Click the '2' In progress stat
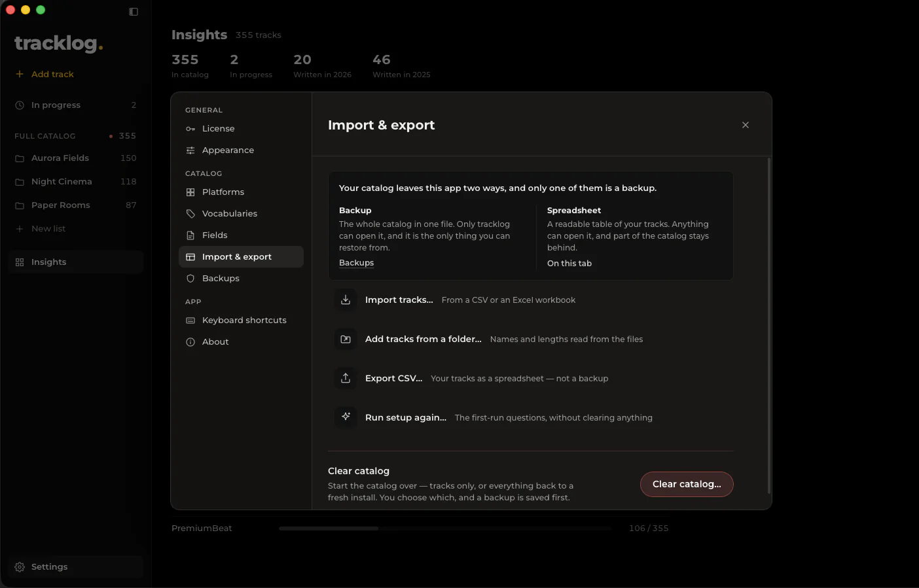This screenshot has height=588, width=919. (x=251, y=66)
